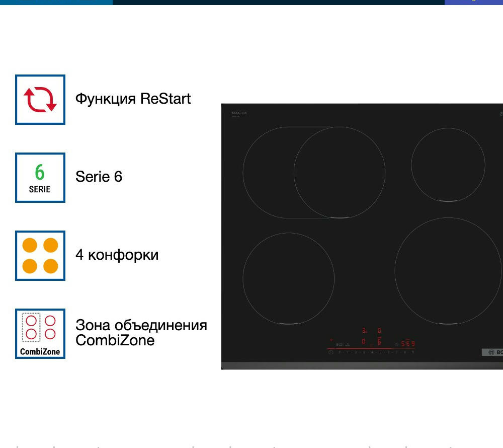Screen dimensions: 503x448
Task: Select the green Serie 6 badge icon
Action: pyautogui.click(x=40, y=178)
